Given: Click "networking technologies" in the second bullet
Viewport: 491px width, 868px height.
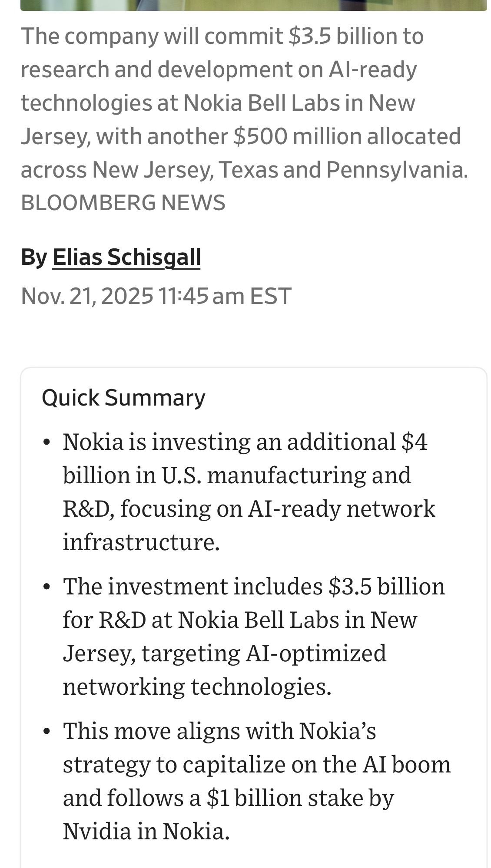Looking at the screenshot, I should click(x=197, y=686).
